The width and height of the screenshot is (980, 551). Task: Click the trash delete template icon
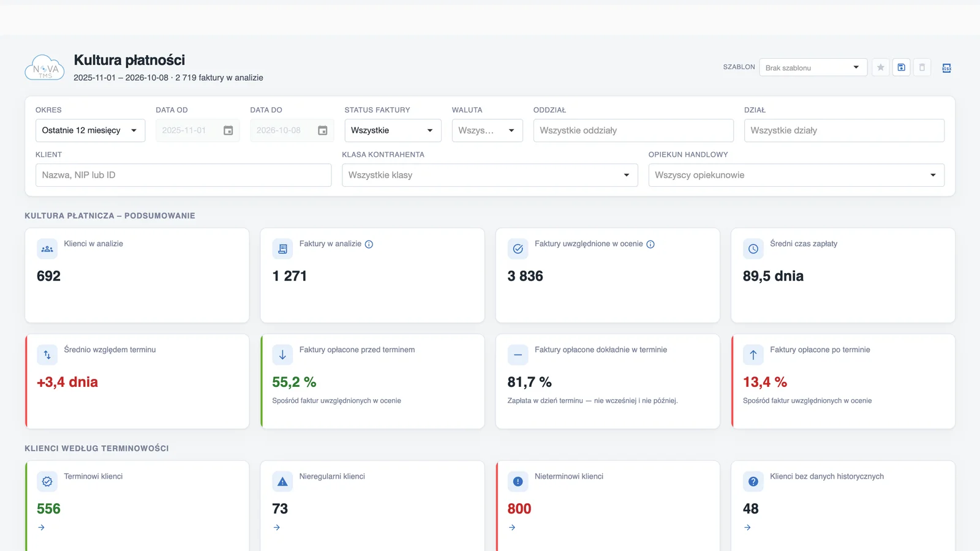(922, 67)
